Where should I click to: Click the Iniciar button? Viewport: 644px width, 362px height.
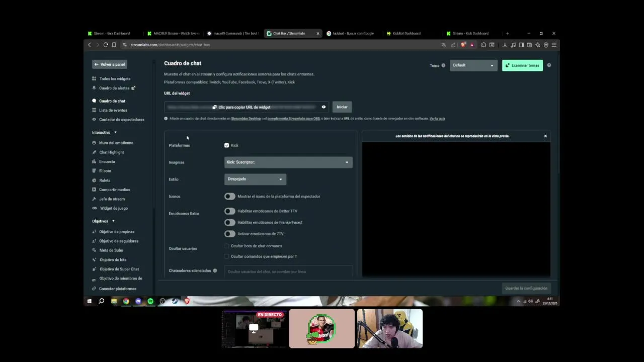click(x=342, y=107)
